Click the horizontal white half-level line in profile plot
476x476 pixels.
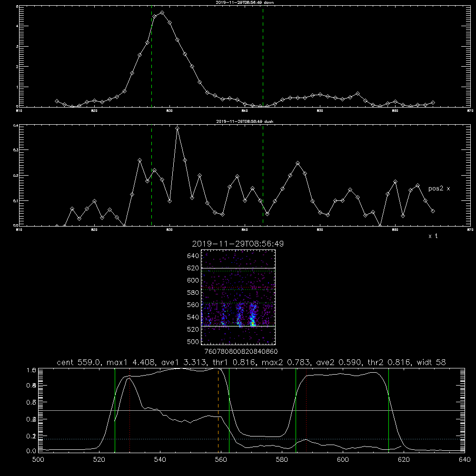pyautogui.click(x=251, y=410)
